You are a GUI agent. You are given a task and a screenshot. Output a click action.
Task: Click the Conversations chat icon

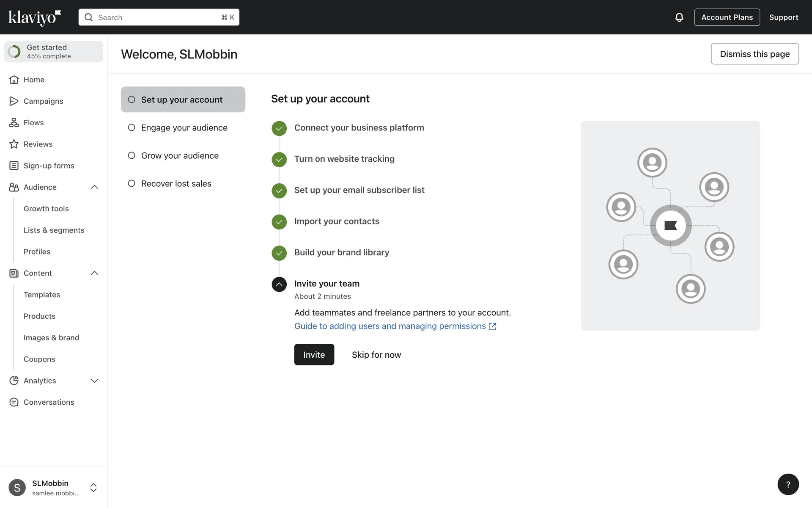(14, 402)
